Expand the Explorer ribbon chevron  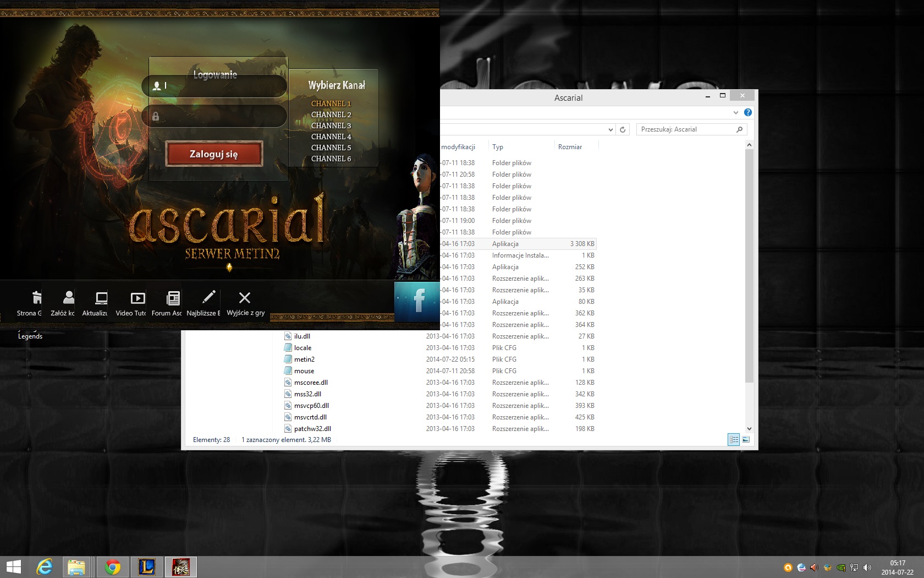[735, 112]
